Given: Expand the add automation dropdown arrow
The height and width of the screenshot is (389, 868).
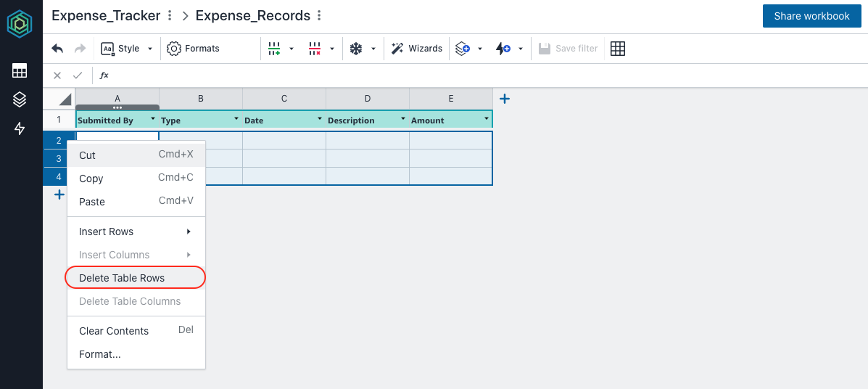Looking at the screenshot, I should tap(521, 49).
